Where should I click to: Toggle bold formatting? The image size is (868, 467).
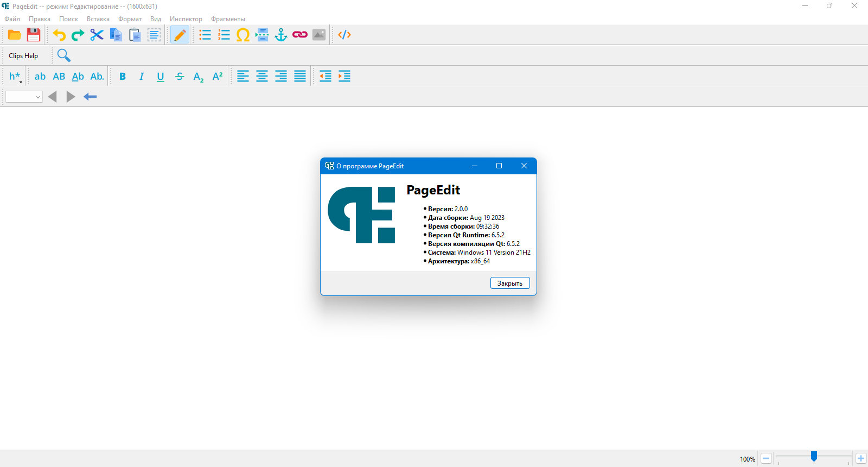(x=123, y=77)
